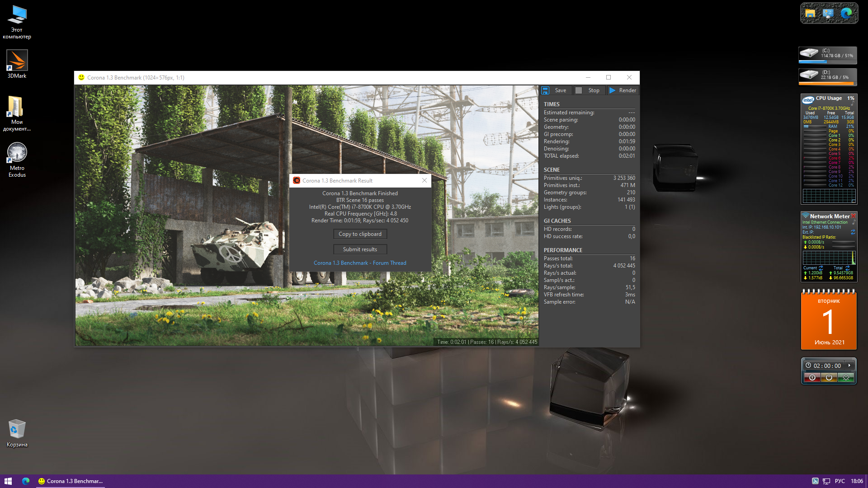Open the Windows Start menu
Screen dimensions: 868x488
pyautogui.click(x=8, y=481)
